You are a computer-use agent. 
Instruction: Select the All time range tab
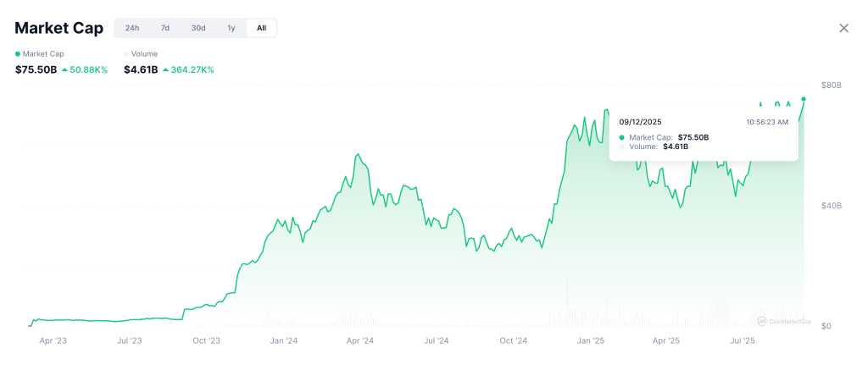(x=261, y=28)
